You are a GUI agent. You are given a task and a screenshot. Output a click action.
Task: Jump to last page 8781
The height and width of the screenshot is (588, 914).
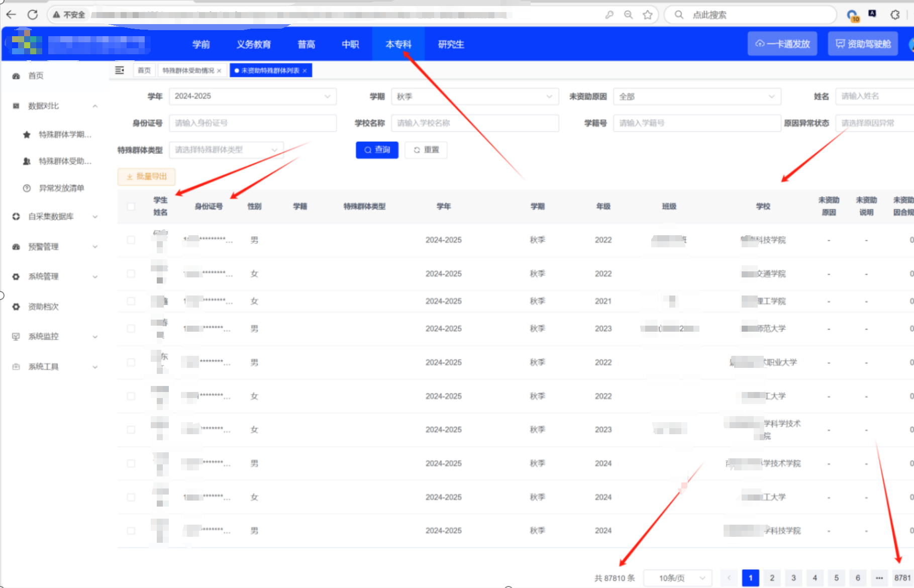902,578
